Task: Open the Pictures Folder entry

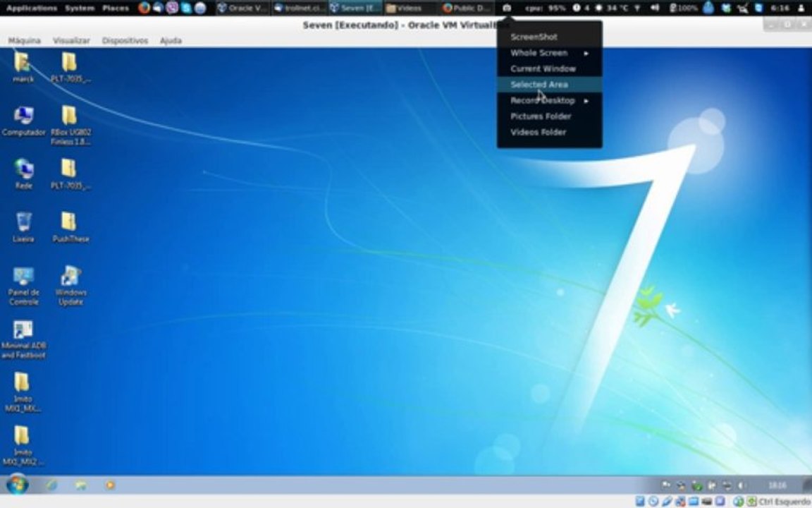Action: tap(550, 116)
